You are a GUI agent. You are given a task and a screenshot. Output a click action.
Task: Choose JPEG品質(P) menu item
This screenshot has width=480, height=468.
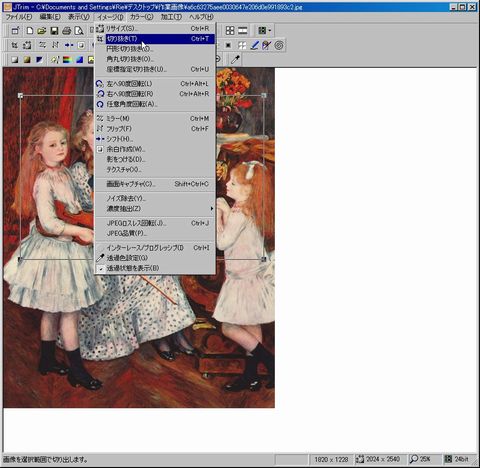155,233
